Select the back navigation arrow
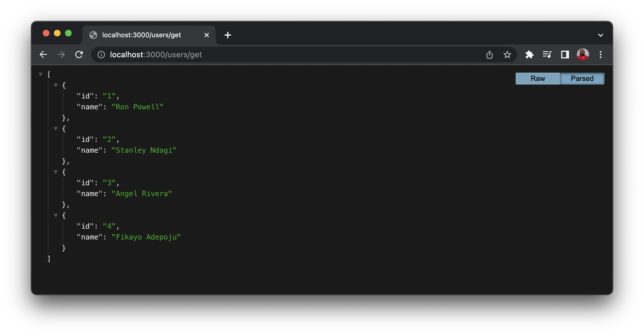Viewport: 644px width, 336px height. coord(44,55)
